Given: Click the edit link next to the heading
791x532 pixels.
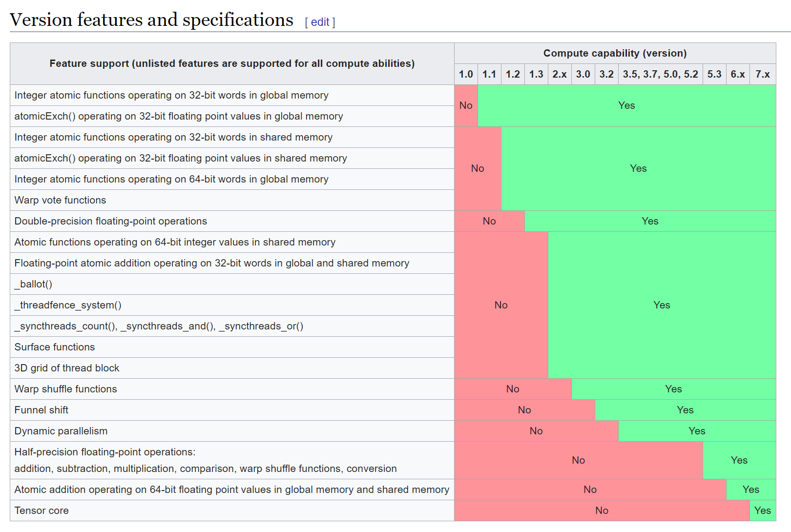Looking at the screenshot, I should [320, 21].
